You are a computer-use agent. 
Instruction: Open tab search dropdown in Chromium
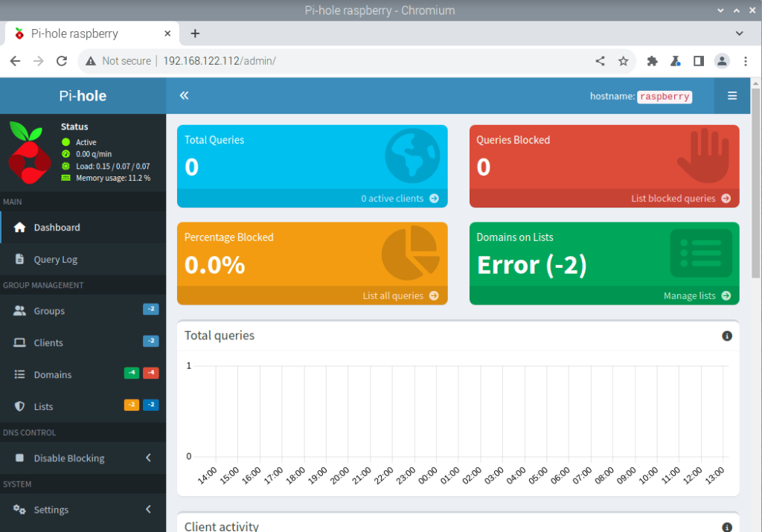tap(739, 33)
